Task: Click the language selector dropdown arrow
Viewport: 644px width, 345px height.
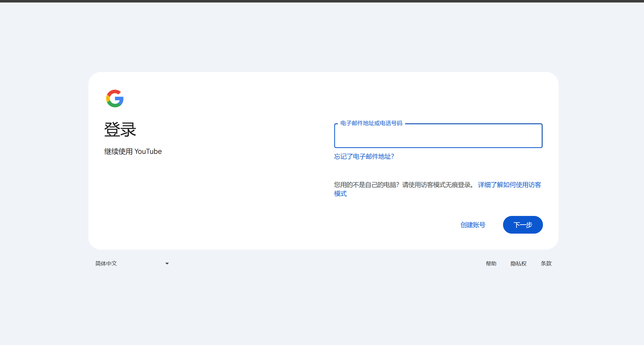Action: click(167, 263)
